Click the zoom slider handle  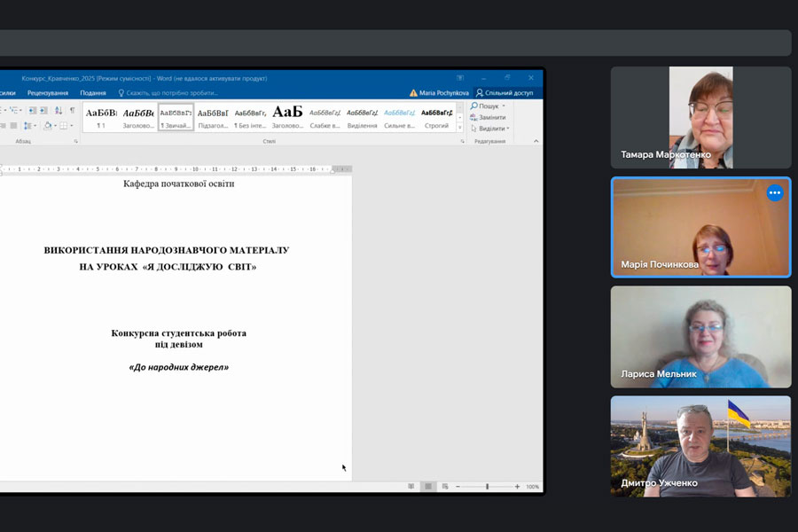pos(487,487)
